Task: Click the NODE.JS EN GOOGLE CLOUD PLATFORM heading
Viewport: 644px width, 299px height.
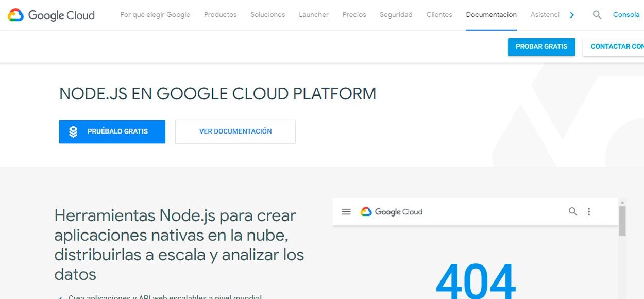Action: tap(218, 94)
